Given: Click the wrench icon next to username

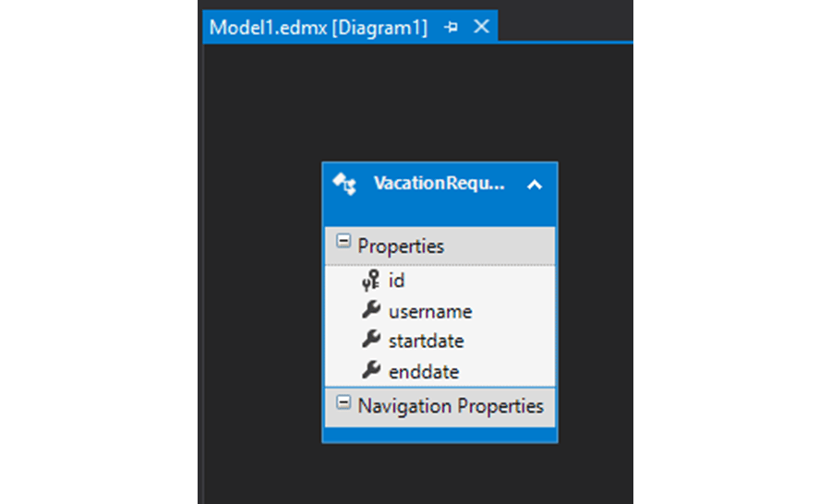Looking at the screenshot, I should (x=371, y=310).
